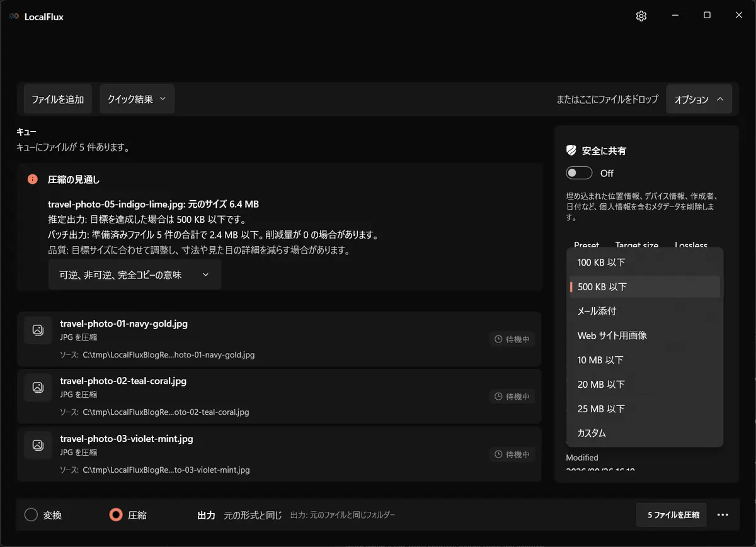Viewport: 756px width, 547px height.
Task: Click 待機中 status badge of travel-photo-01-navy-gold.jpg
Action: click(512, 339)
